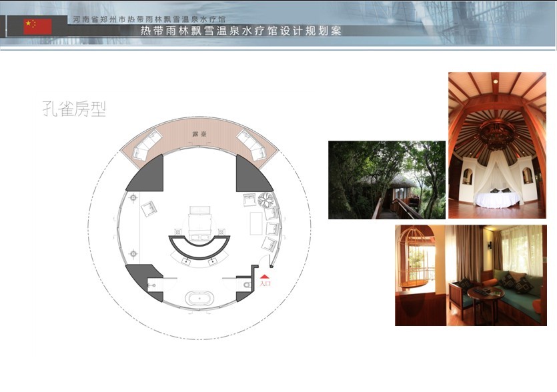Open the sofa lounge interior photo
This screenshot has width=557, height=392.
[x=470, y=275]
